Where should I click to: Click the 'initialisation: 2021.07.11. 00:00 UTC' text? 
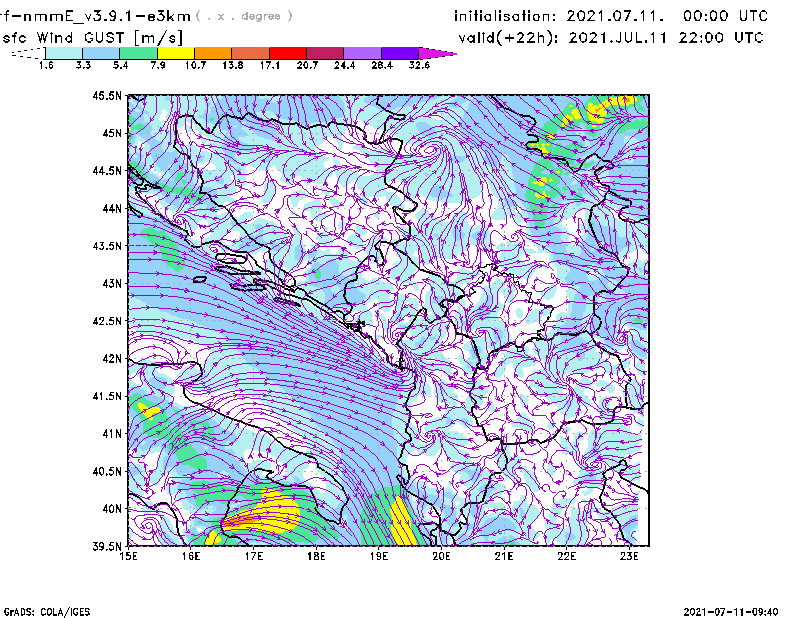tap(611, 16)
